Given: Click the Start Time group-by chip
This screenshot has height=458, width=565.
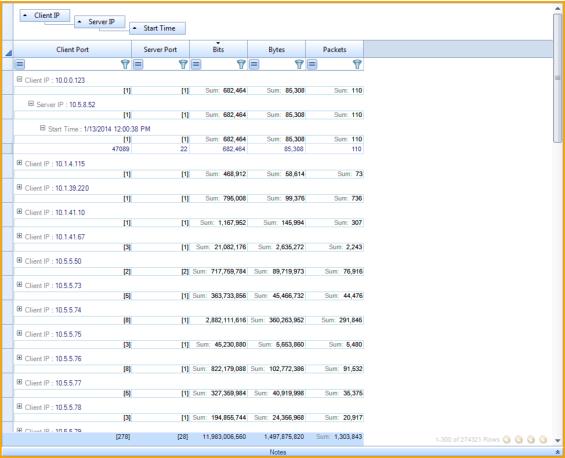Looking at the screenshot, I should click(157, 28).
